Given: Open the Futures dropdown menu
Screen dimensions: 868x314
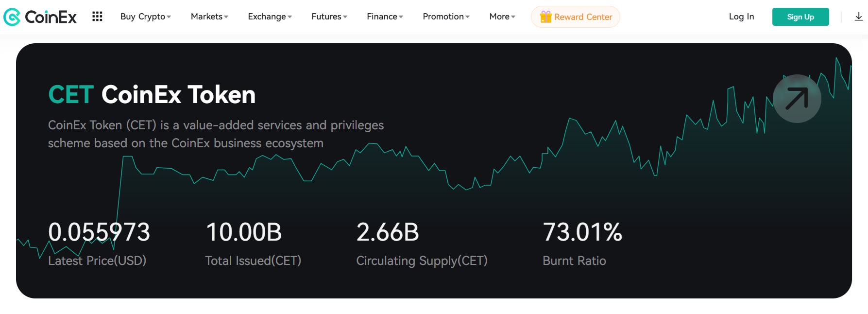Looking at the screenshot, I should pyautogui.click(x=329, y=17).
